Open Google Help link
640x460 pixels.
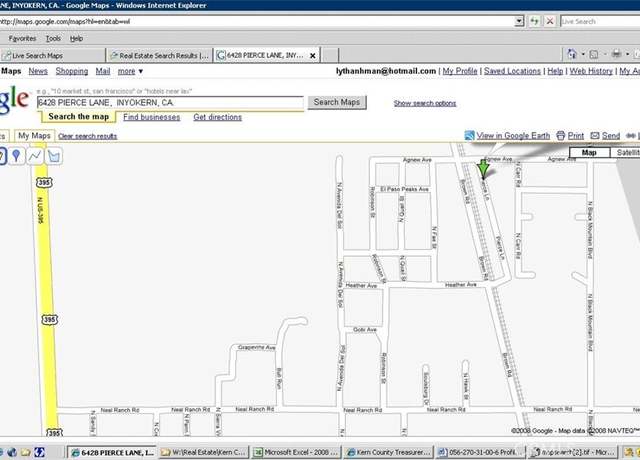(x=555, y=71)
